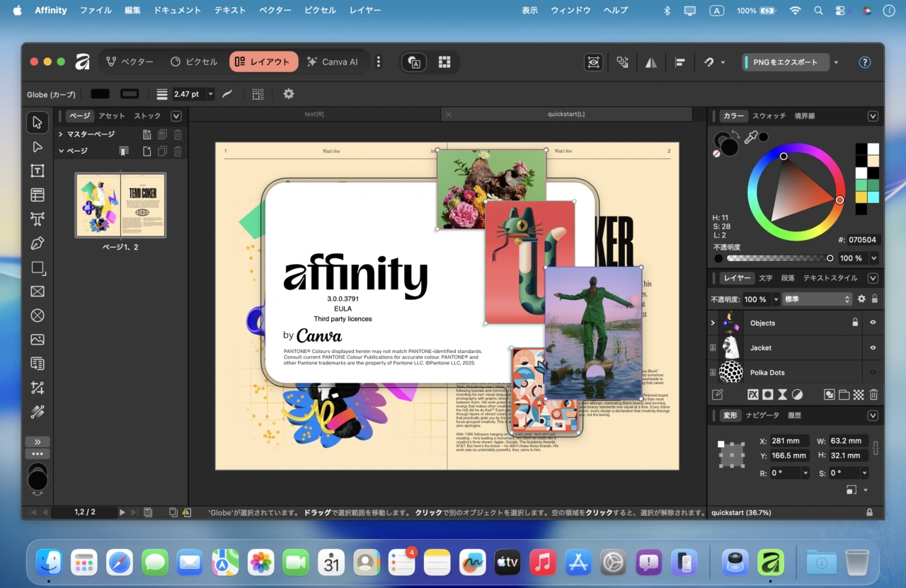Delete the selected layer with the trash icon
The height and width of the screenshot is (588, 906).
[873, 394]
